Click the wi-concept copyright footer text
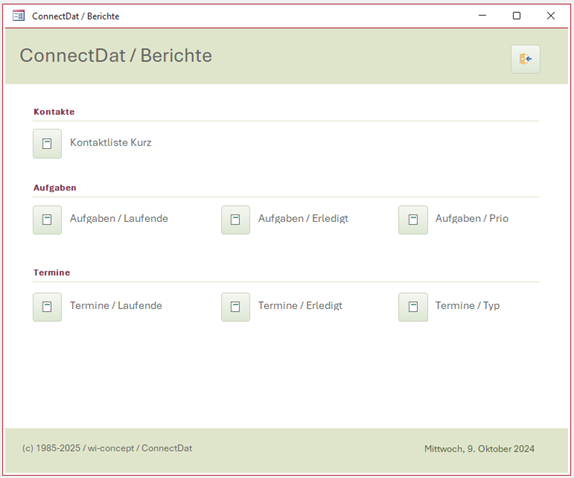The image size is (574, 478). [107, 448]
